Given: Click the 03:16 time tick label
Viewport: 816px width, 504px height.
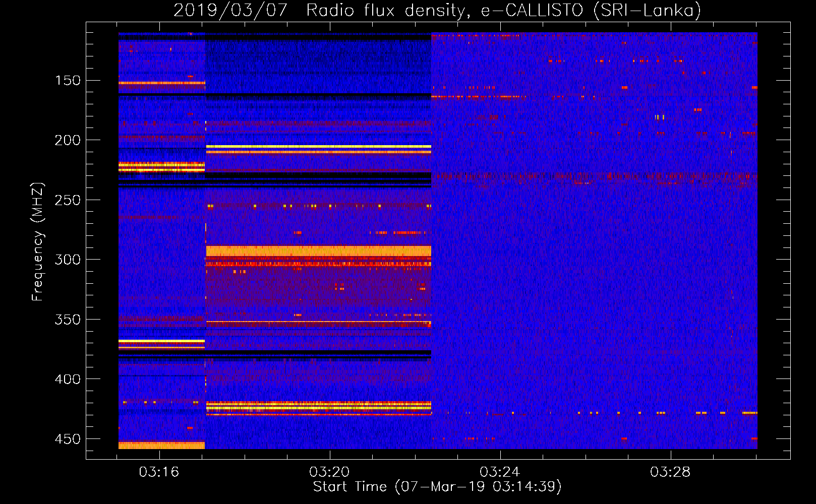Looking at the screenshot, I should click(x=159, y=472).
